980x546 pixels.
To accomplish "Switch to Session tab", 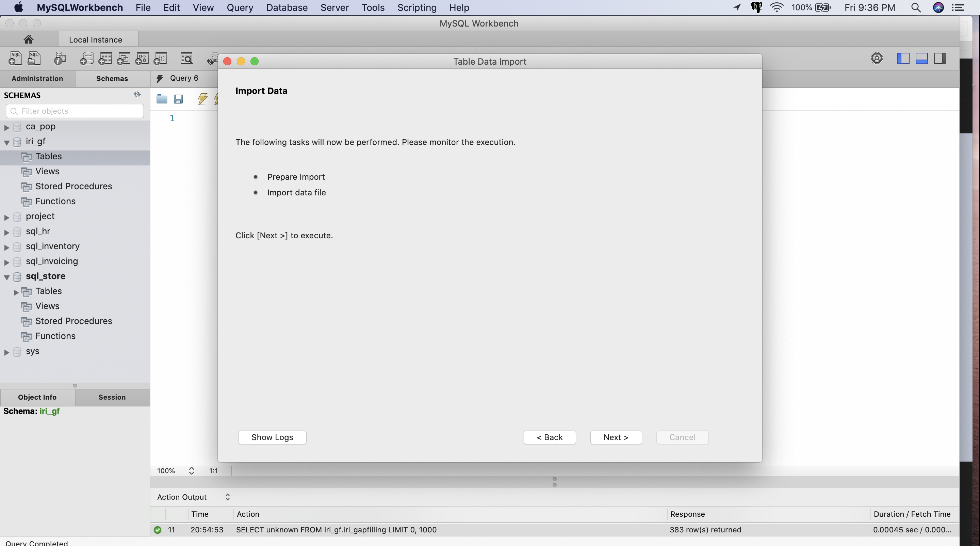I will pyautogui.click(x=112, y=397).
